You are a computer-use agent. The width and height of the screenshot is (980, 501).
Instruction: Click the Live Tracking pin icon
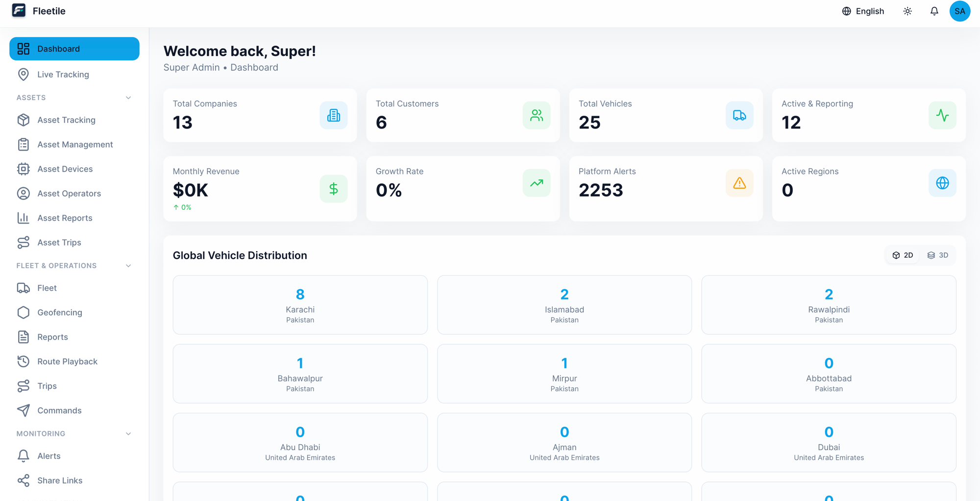point(24,74)
